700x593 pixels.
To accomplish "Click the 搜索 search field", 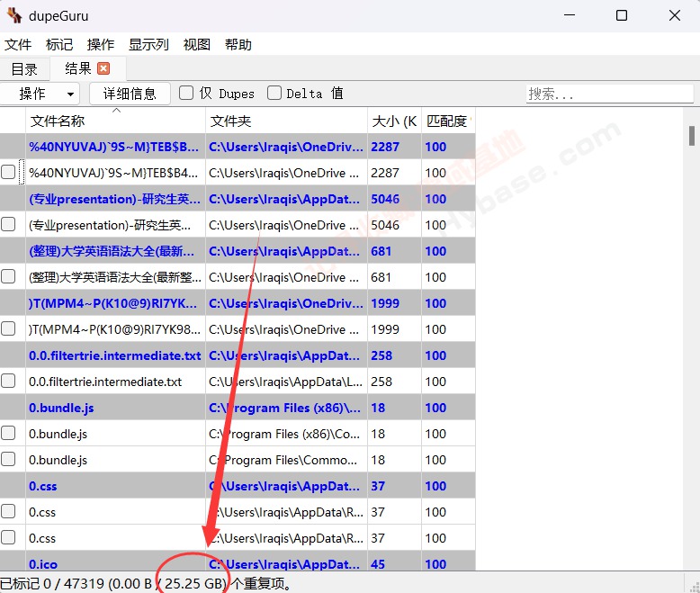I will coord(609,94).
